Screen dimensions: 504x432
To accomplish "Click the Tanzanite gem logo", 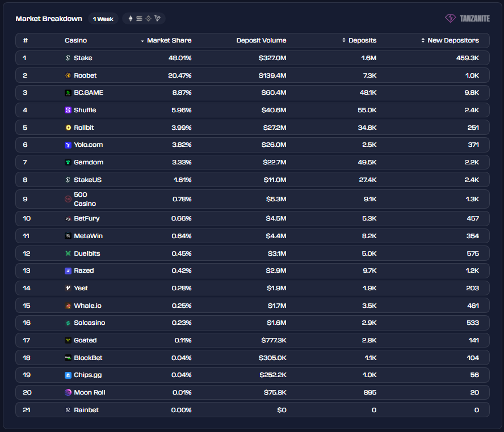I will pos(451,19).
